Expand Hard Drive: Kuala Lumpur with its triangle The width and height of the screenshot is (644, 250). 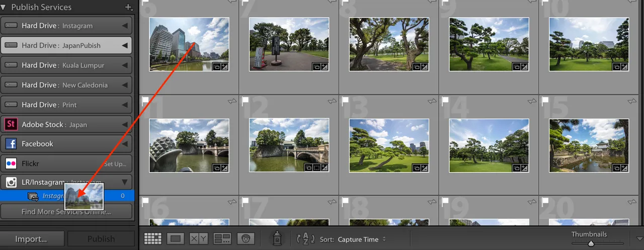tap(125, 65)
